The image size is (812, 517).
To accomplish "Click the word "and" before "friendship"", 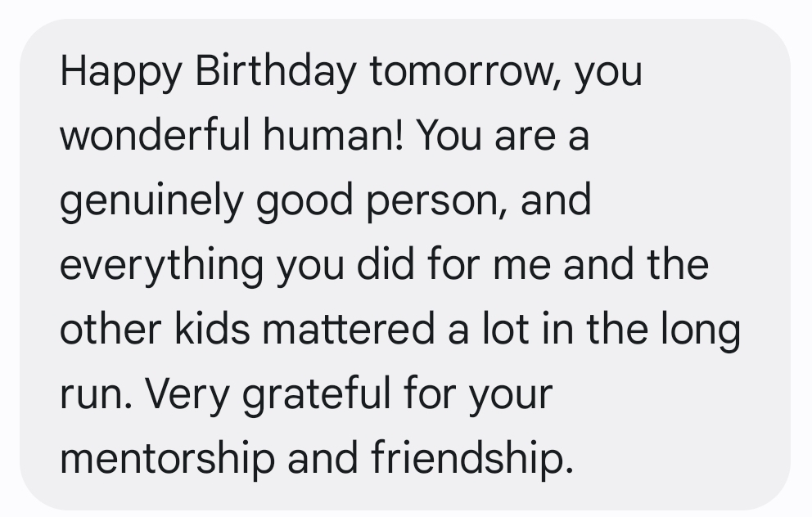I will (x=323, y=458).
